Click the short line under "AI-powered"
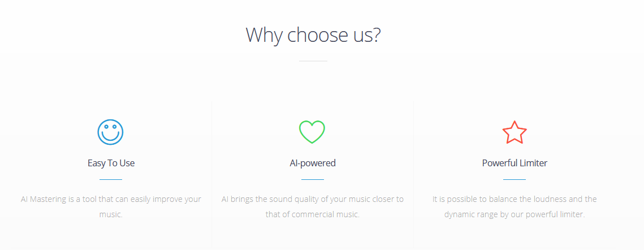The height and width of the screenshot is (250, 644). (x=313, y=179)
